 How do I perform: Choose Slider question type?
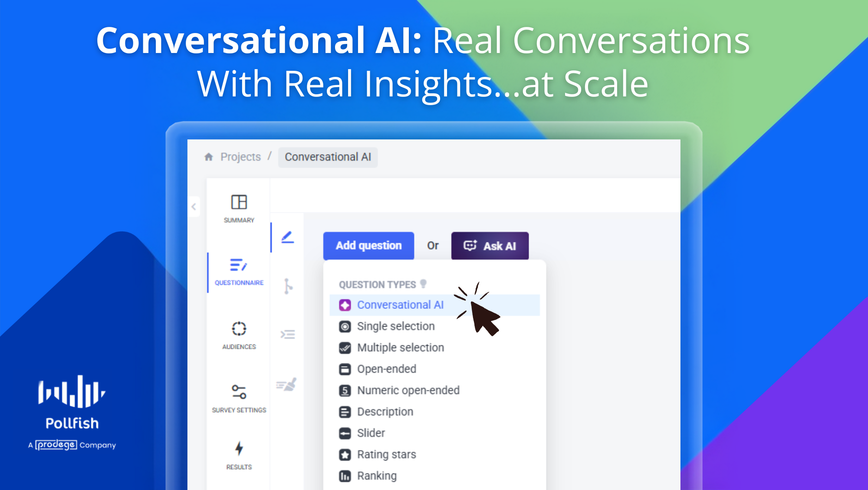(434, 433)
